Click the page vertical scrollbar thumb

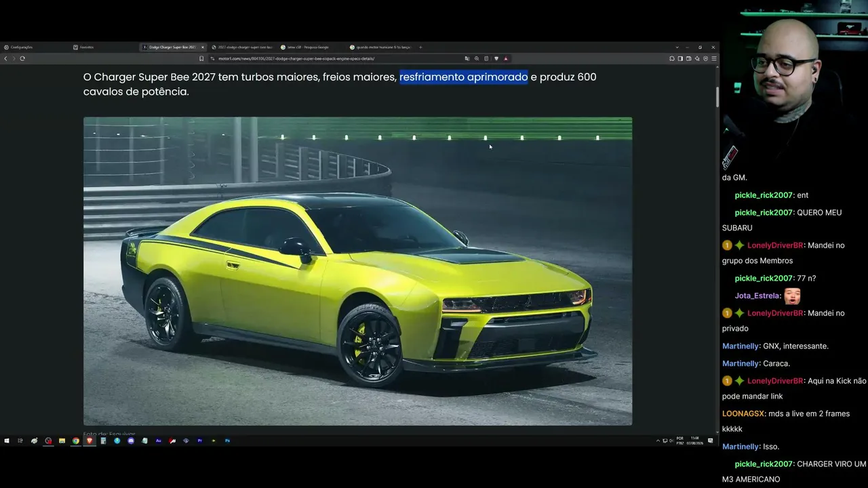click(717, 96)
